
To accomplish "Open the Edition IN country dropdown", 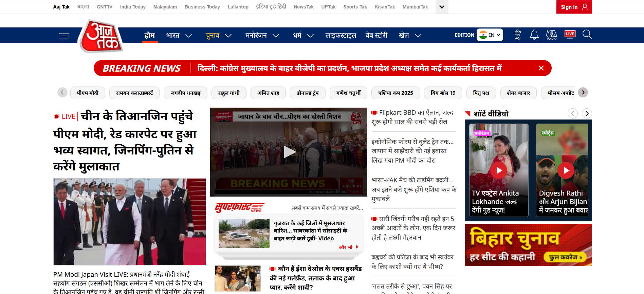I will [490, 35].
